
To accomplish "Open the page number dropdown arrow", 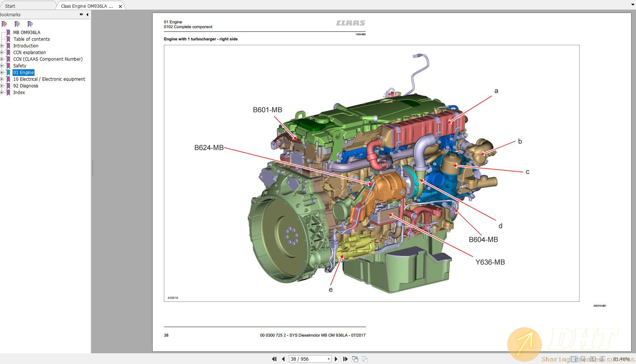I will (329, 359).
